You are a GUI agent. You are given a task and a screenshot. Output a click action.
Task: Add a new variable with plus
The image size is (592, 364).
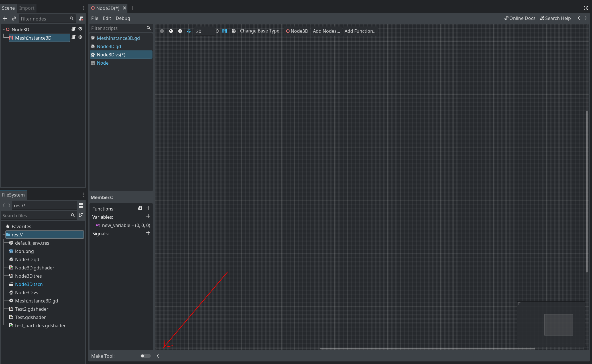(148, 216)
